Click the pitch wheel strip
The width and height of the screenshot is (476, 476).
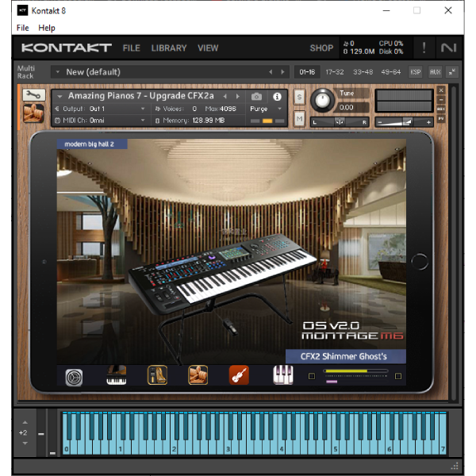click(41, 433)
